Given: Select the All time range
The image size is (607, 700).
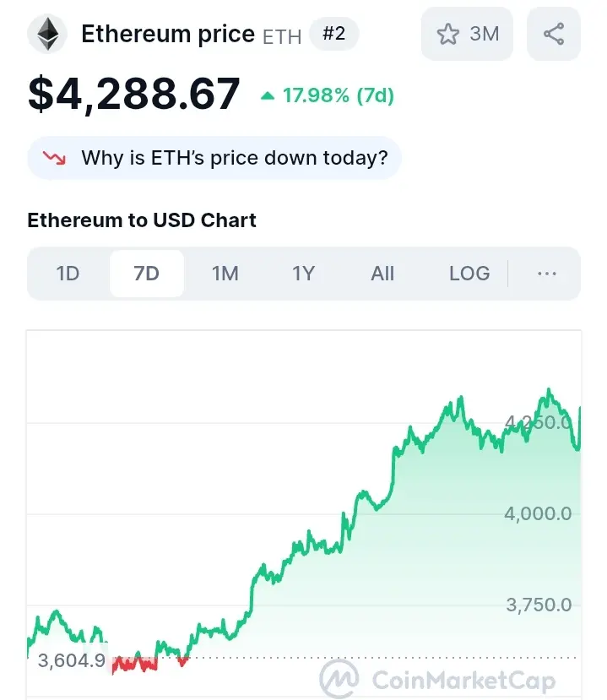Looking at the screenshot, I should tap(382, 274).
